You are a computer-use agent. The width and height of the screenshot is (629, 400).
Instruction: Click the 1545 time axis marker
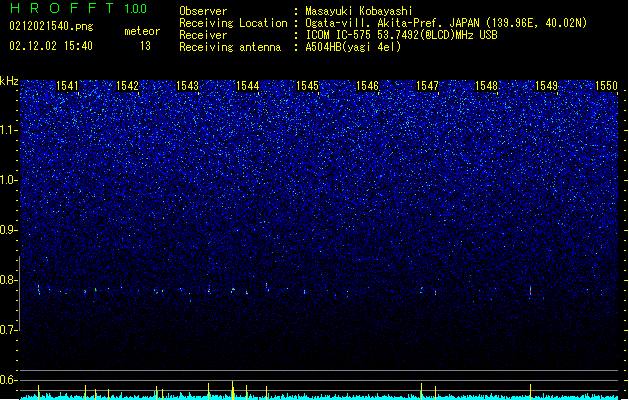point(307,86)
